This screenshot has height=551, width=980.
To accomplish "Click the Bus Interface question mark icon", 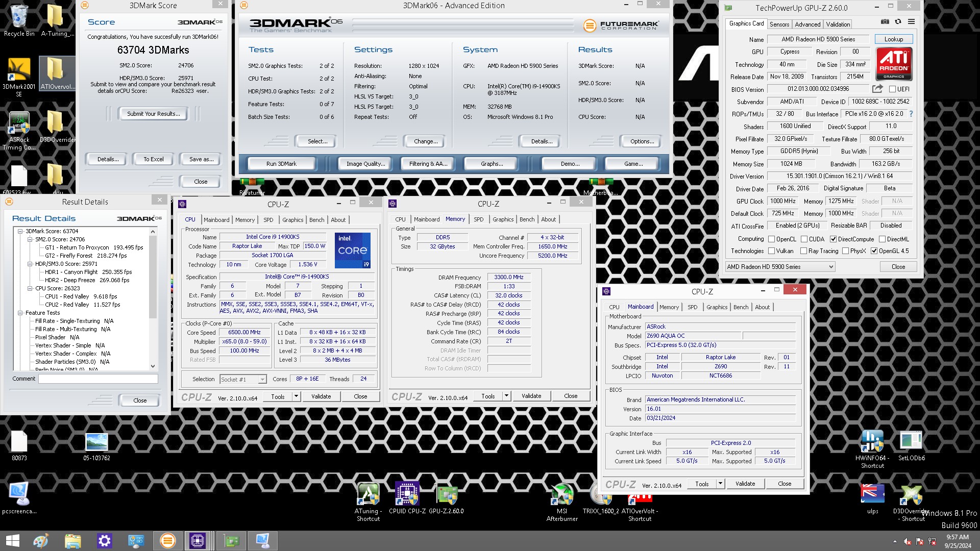I will click(x=911, y=114).
